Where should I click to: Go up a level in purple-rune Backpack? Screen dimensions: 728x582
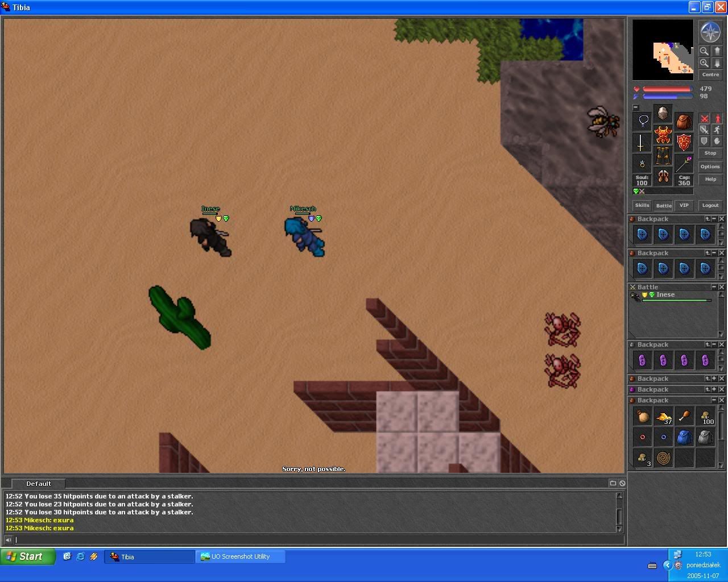tap(708, 344)
